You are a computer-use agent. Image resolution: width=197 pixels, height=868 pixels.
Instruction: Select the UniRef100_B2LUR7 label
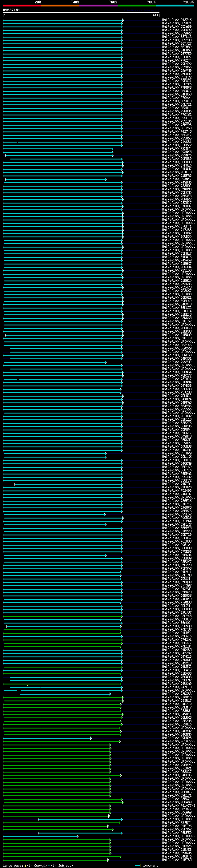click(x=177, y=57)
